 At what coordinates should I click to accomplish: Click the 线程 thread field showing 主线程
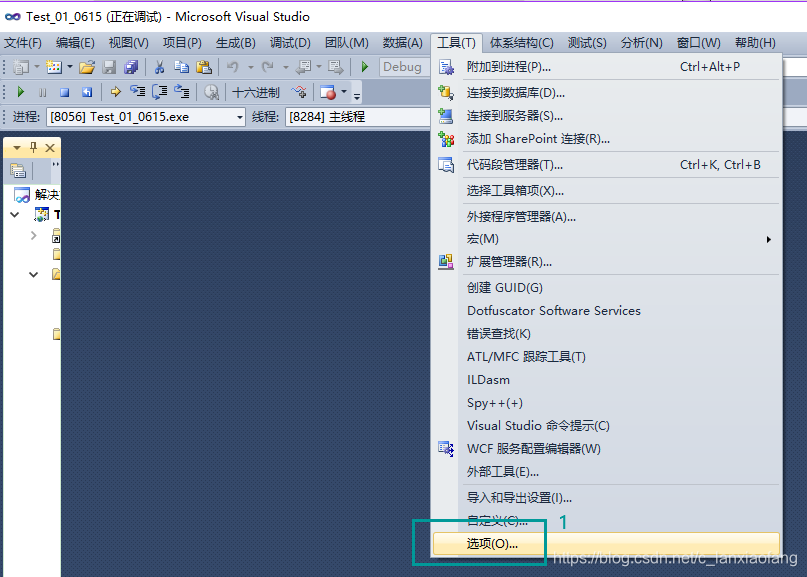[x=357, y=117]
